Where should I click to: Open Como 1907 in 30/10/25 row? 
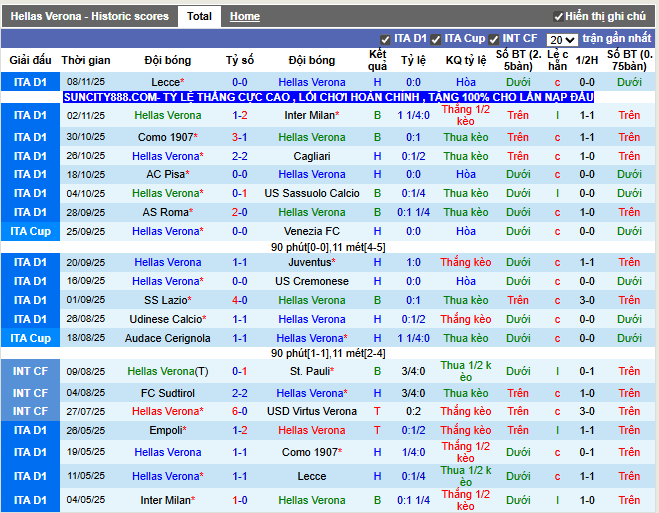tap(168, 137)
